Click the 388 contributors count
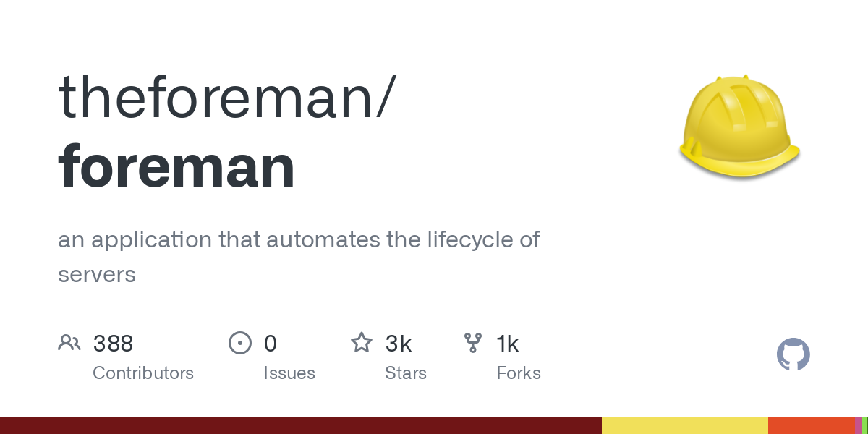This screenshot has height=434, width=868. point(114,344)
